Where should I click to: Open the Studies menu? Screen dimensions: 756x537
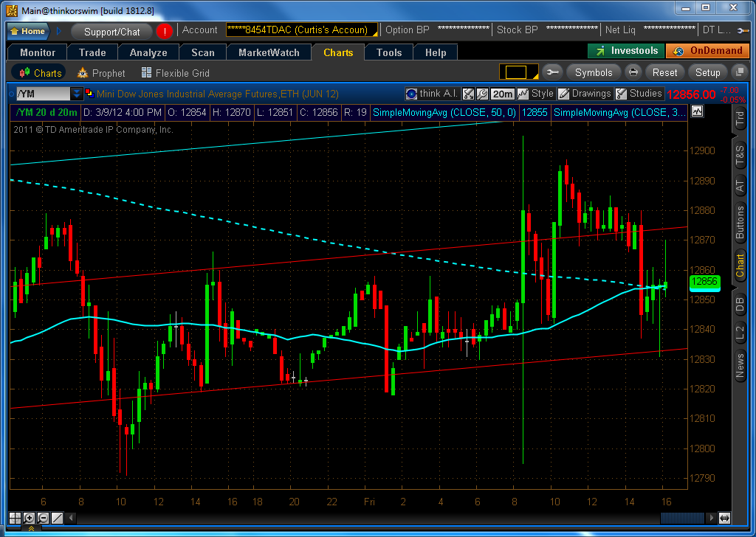coord(639,94)
